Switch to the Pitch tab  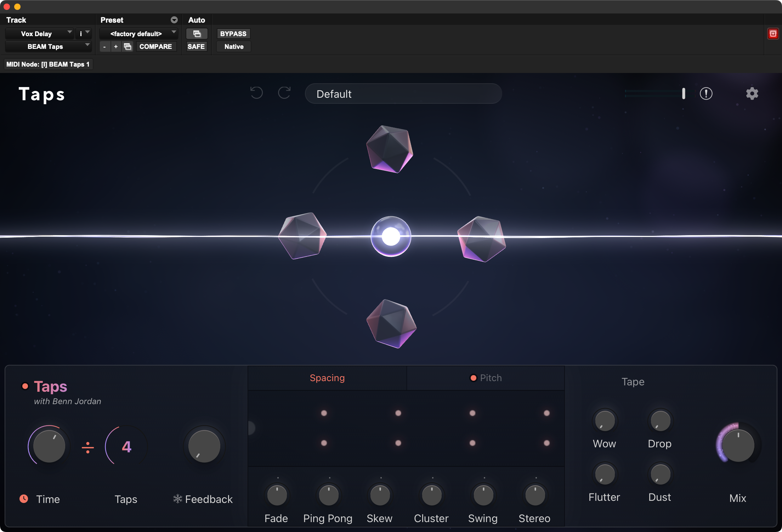[x=491, y=378]
